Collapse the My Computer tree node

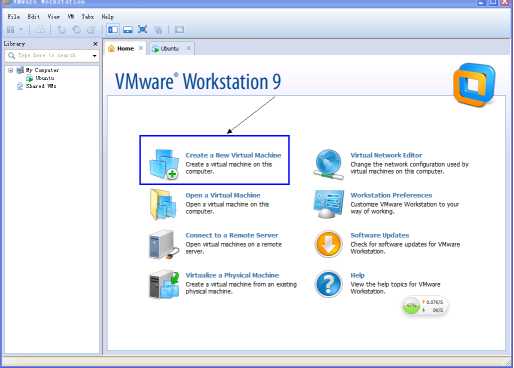tap(11, 70)
